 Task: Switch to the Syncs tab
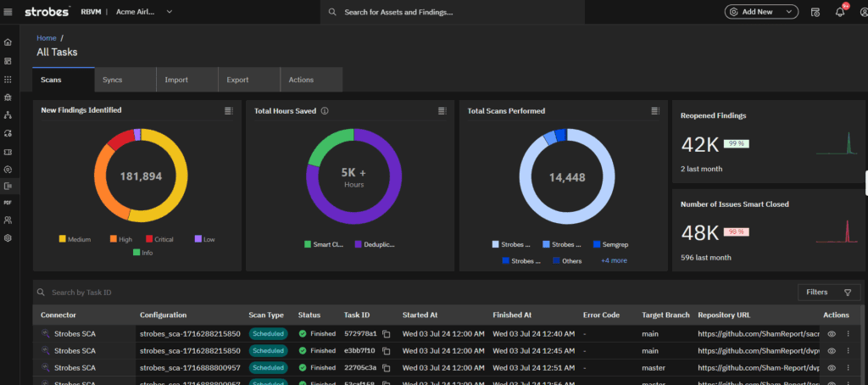113,80
